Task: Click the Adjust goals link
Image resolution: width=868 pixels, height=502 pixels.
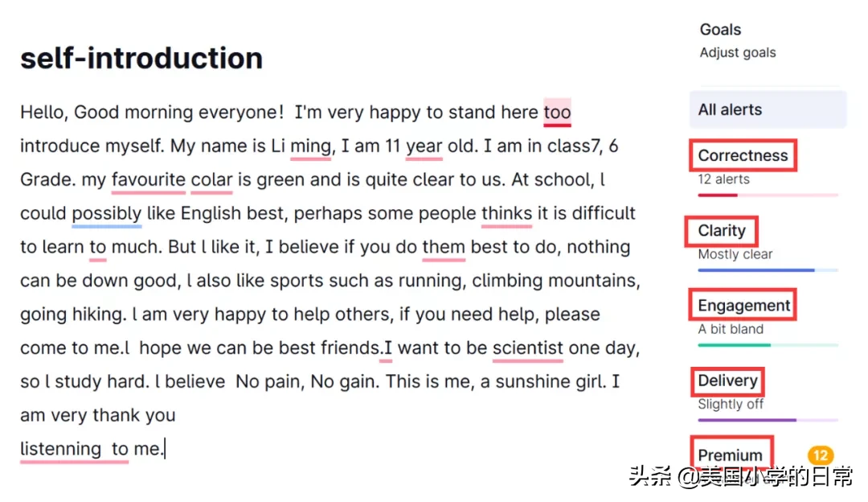Action: pos(737,52)
